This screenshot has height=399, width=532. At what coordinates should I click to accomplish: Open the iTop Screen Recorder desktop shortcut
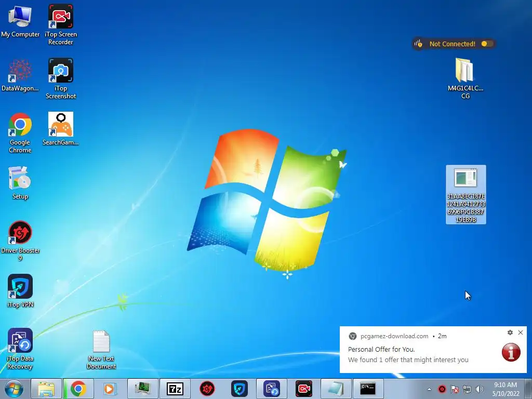click(x=60, y=24)
